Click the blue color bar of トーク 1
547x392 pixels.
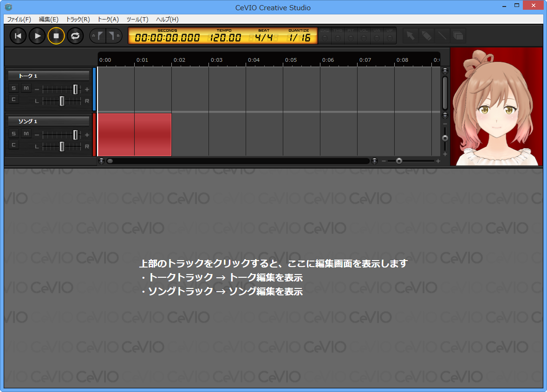(94, 89)
